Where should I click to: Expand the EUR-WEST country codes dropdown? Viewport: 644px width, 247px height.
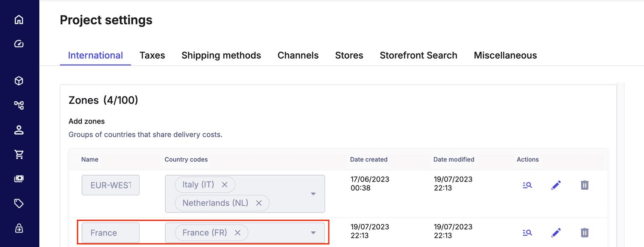click(x=313, y=194)
